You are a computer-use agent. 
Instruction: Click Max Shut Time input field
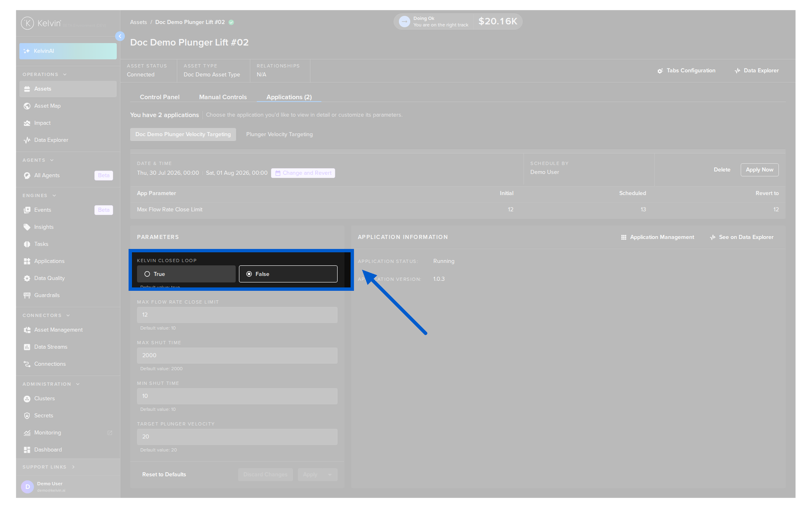coord(237,356)
